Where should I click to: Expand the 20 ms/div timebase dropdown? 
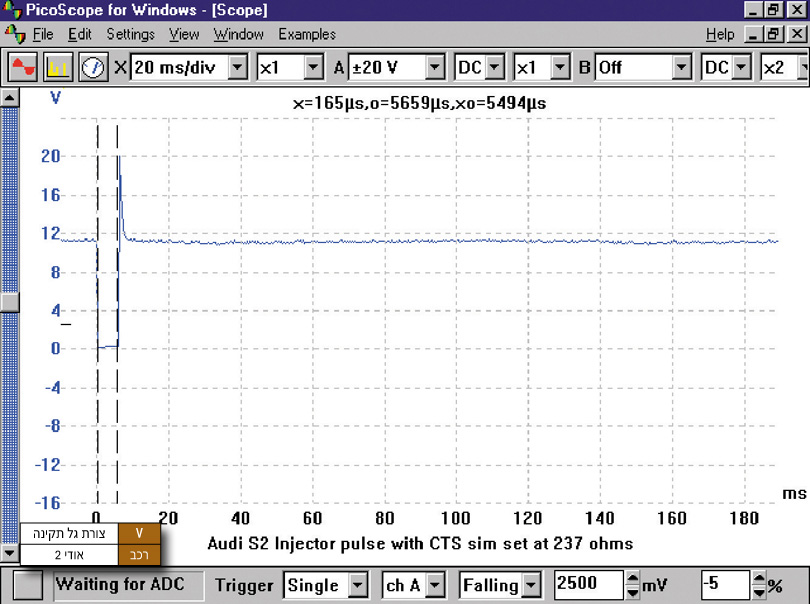point(237,68)
